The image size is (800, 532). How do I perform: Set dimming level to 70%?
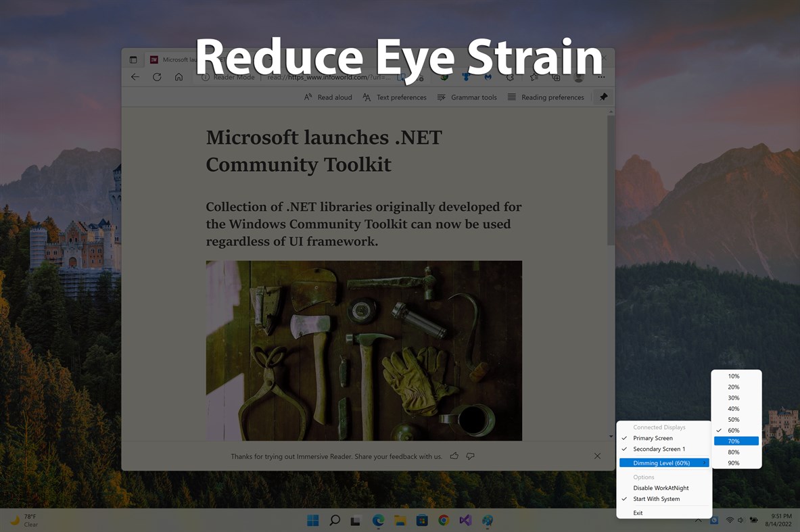[736, 441]
